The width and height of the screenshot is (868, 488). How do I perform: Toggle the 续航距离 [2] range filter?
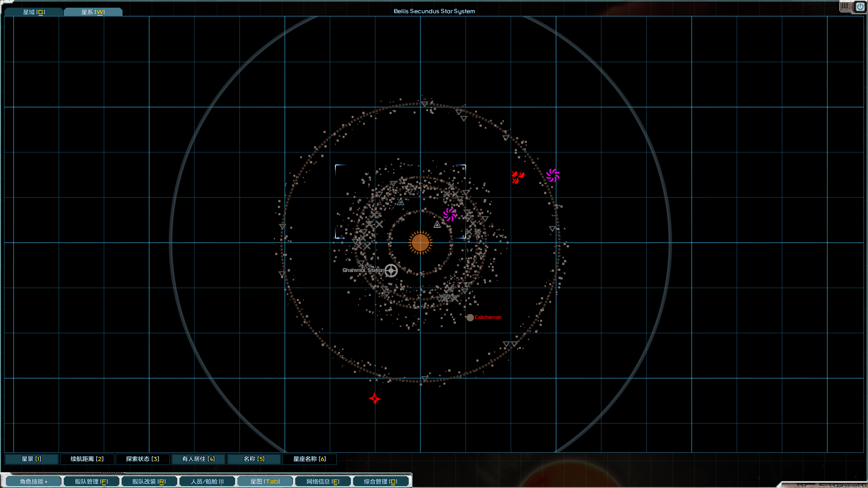[x=87, y=459]
